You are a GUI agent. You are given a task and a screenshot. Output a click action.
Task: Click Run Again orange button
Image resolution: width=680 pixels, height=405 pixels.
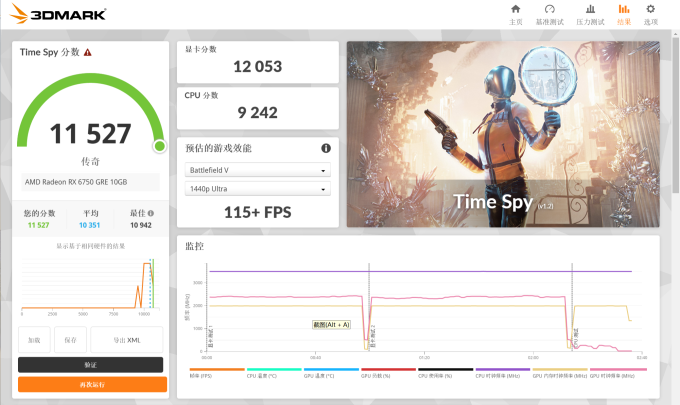coord(92,384)
